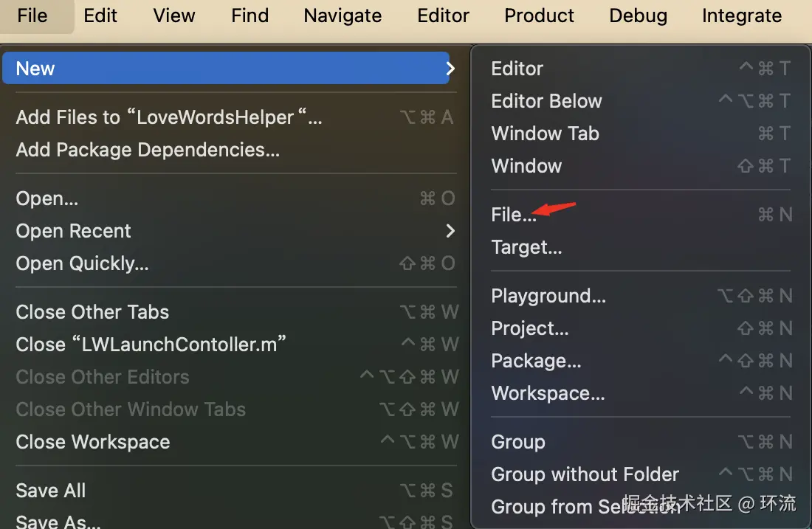Image resolution: width=812 pixels, height=529 pixels.
Task: Choose New File… from the submenu
Action: click(514, 215)
